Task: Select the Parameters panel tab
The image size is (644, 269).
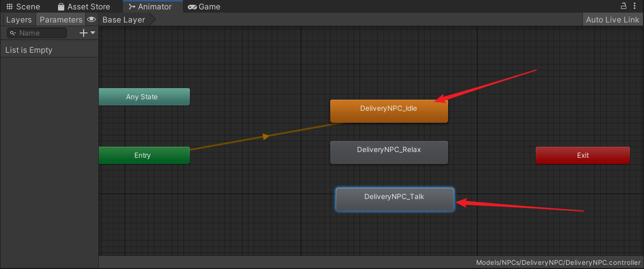Action: 61,19
